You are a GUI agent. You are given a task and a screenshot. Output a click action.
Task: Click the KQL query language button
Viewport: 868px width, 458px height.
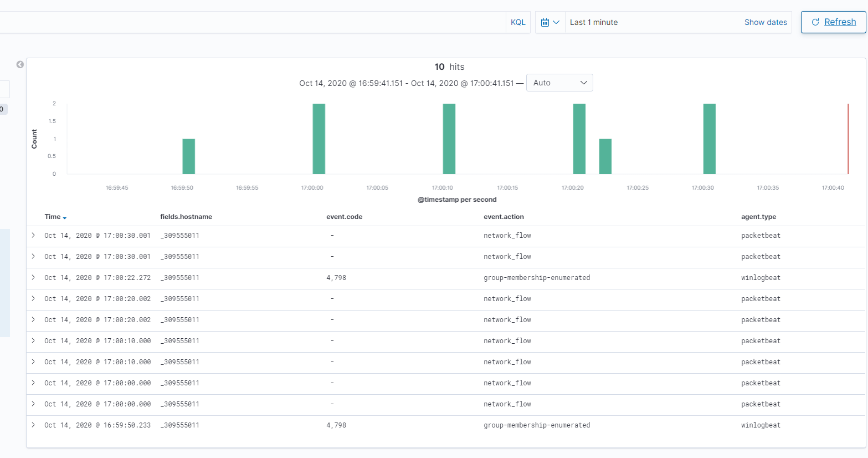(x=518, y=22)
